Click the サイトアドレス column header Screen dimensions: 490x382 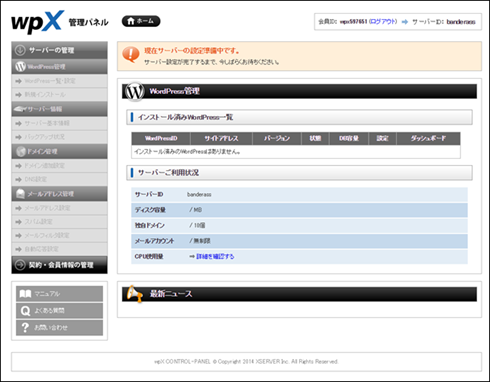tap(221, 138)
